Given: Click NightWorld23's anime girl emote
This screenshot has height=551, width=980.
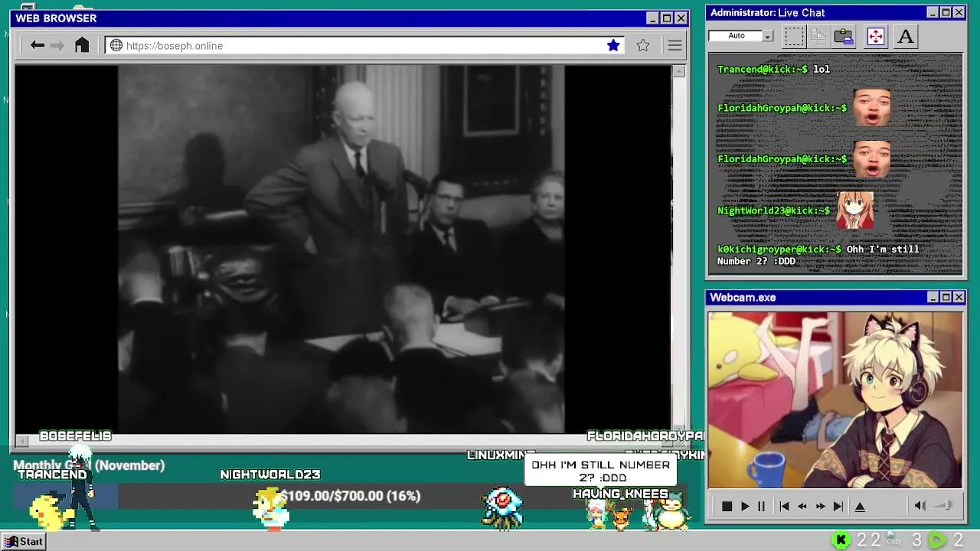Looking at the screenshot, I should 855,210.
